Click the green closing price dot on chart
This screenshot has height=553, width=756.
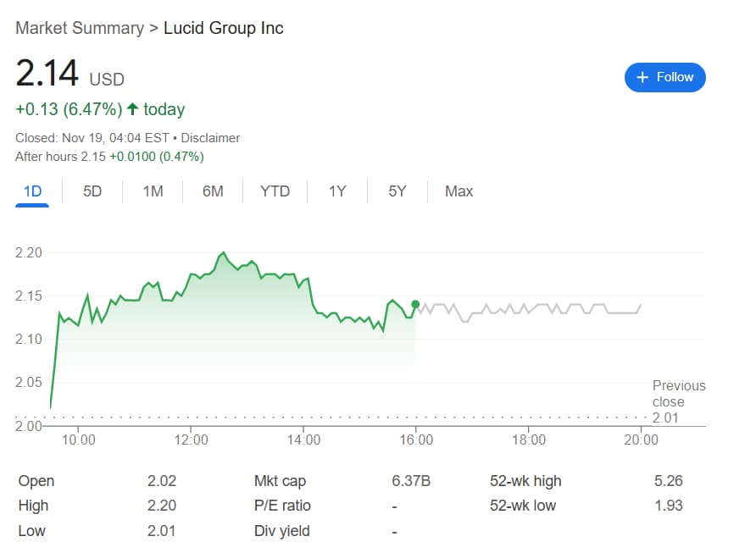click(x=415, y=304)
